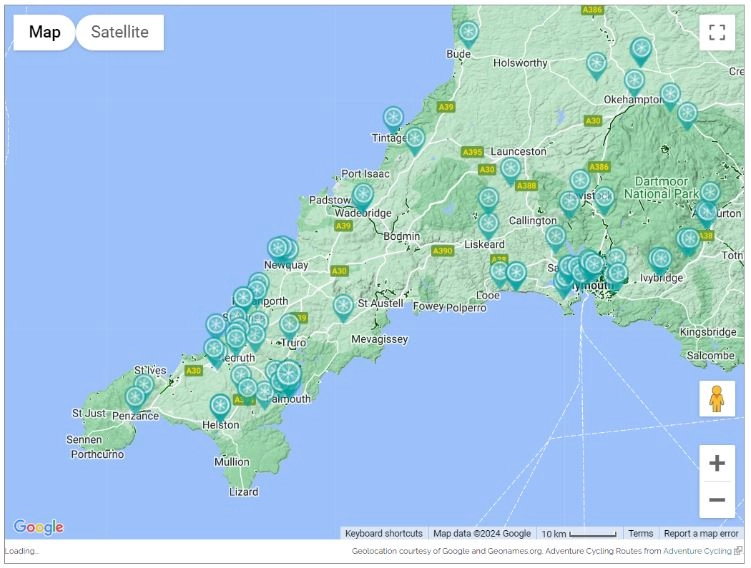The width and height of the screenshot is (751, 568).
Task: Select the marker just above Liskeard
Action: click(489, 225)
